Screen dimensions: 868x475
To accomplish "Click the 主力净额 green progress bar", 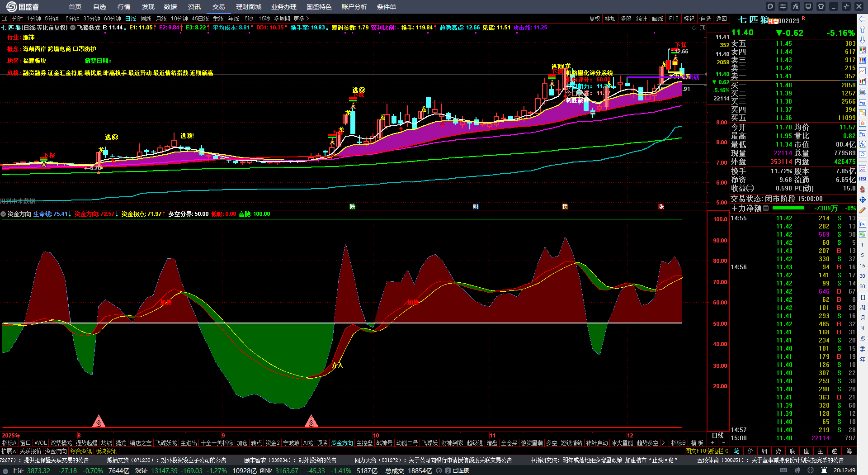I will [788, 208].
